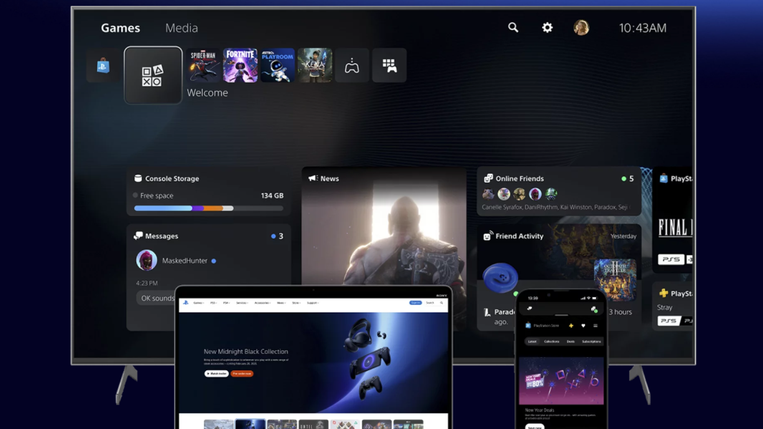Screen dimensions: 763x429
Task: Open Services menu on tablet website
Action: (242, 303)
